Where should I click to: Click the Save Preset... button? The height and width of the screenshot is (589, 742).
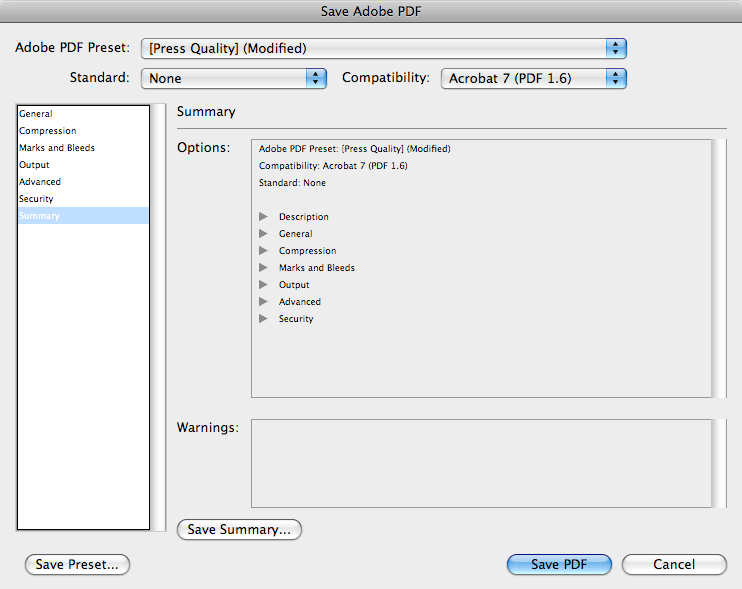pyautogui.click(x=77, y=564)
